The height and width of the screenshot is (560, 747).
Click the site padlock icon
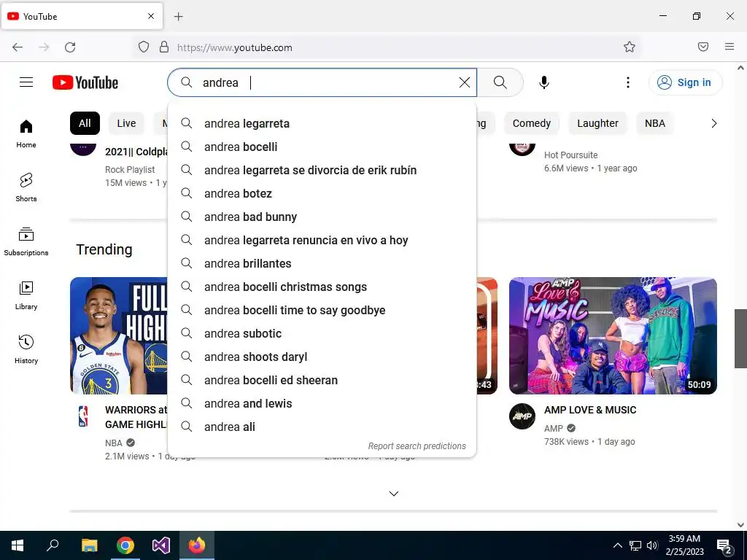point(164,47)
